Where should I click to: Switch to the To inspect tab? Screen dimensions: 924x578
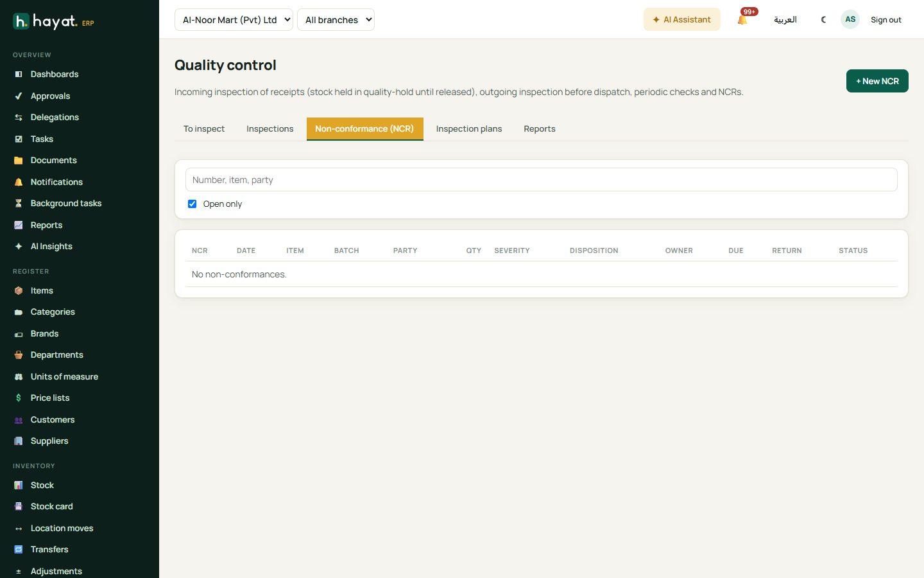[x=204, y=129]
